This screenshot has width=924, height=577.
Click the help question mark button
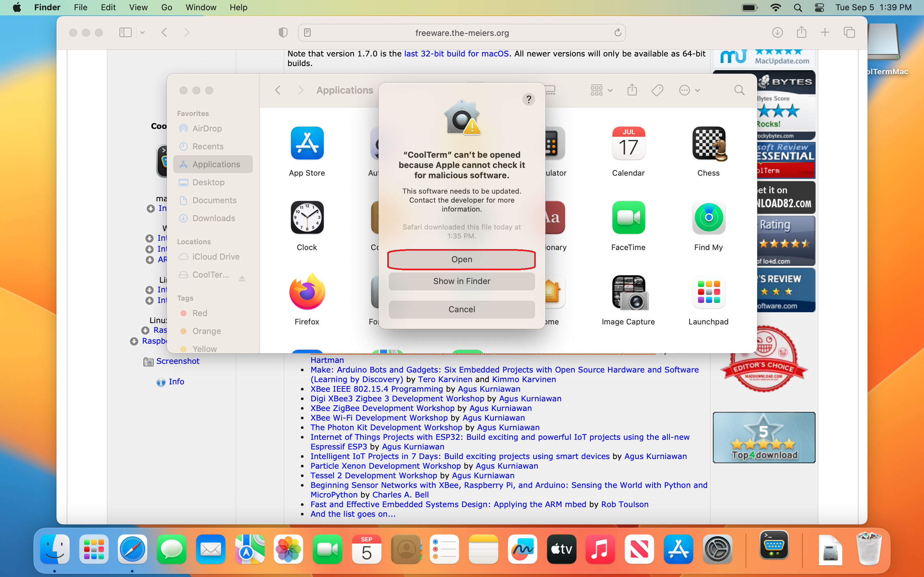(528, 100)
